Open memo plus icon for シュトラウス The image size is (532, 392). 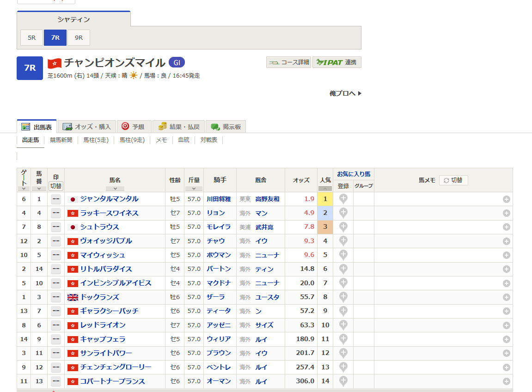[506, 227]
